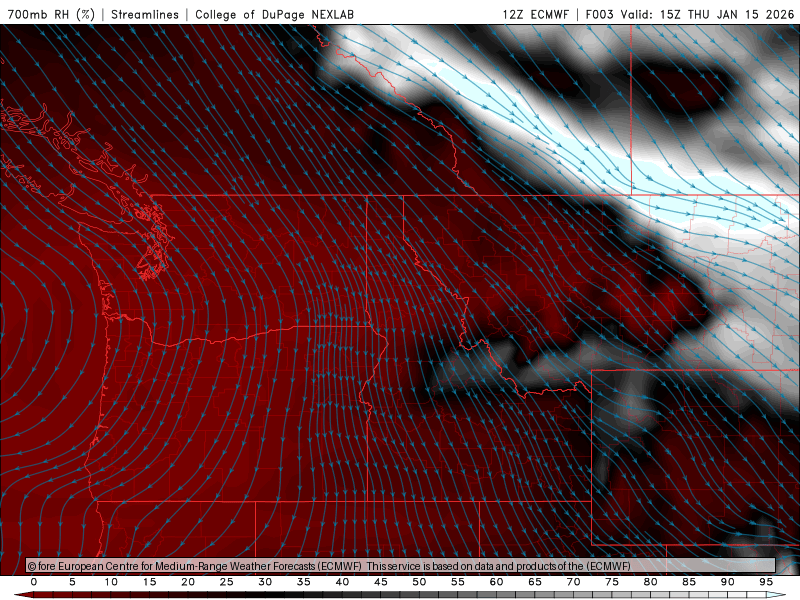Click the colorbar label "30"

click(x=265, y=582)
